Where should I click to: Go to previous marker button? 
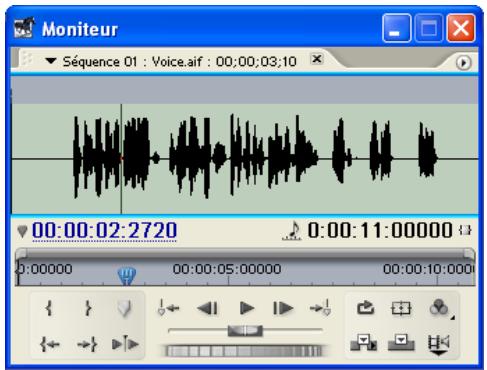point(168,307)
